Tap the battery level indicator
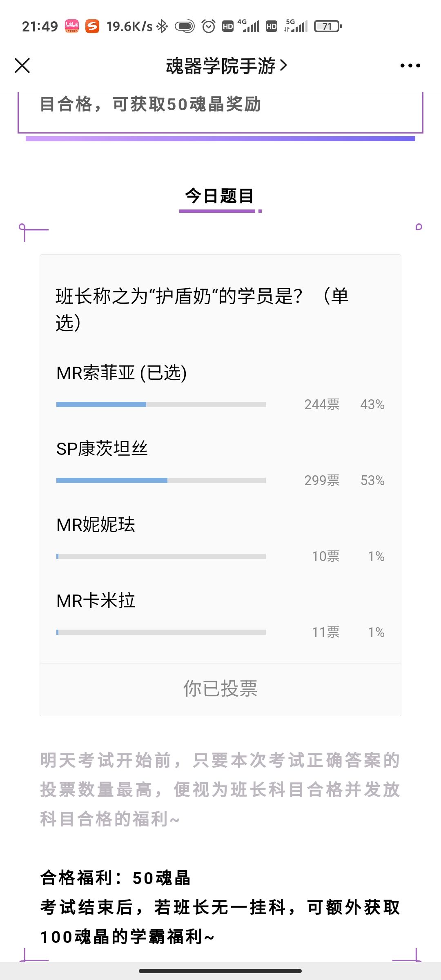Viewport: 441px width, 980px height. (327, 27)
